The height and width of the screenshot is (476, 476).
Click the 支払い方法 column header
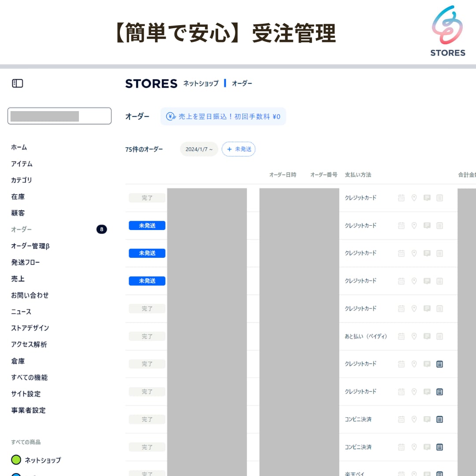pos(358,175)
